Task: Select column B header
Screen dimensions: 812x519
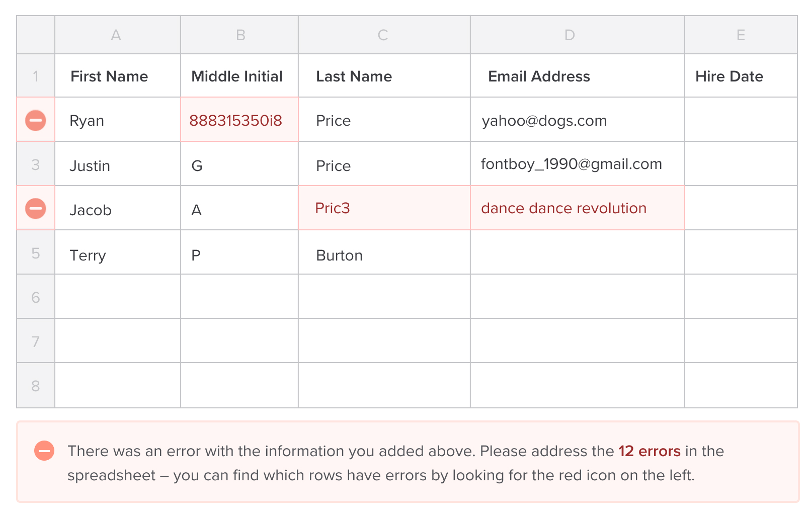Action: click(240, 35)
